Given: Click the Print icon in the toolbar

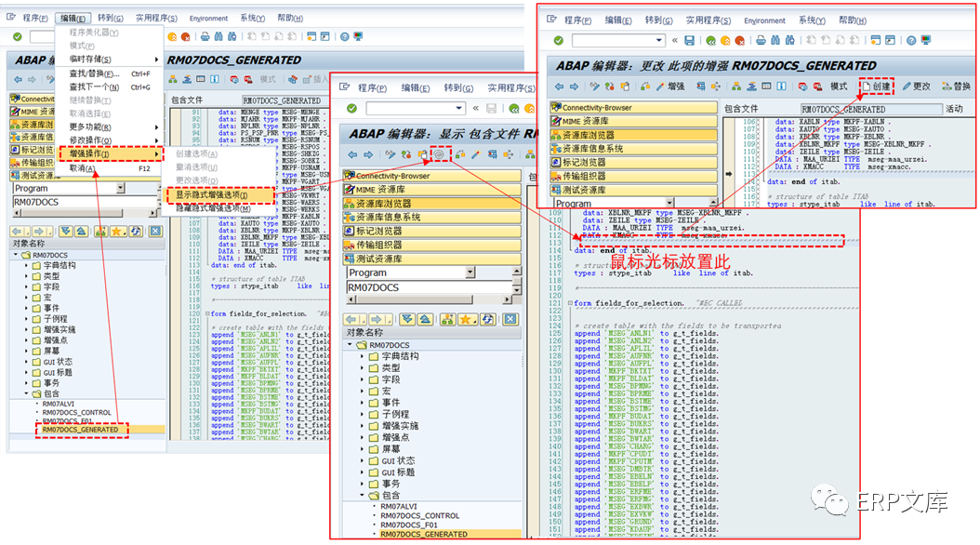Looking at the screenshot, I should [761, 41].
